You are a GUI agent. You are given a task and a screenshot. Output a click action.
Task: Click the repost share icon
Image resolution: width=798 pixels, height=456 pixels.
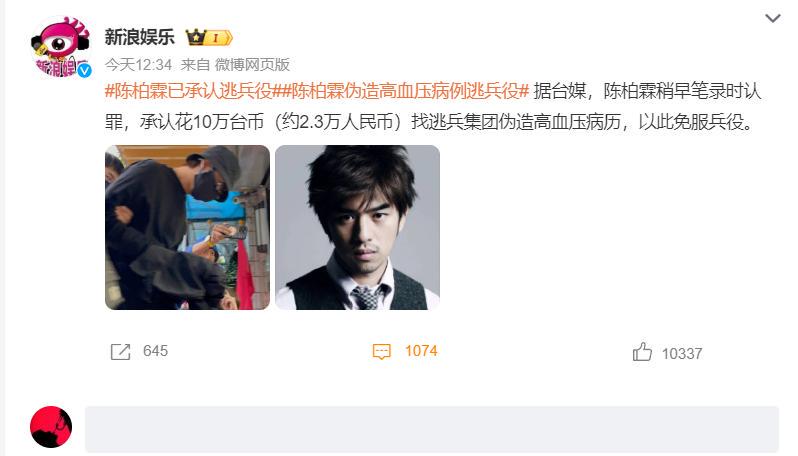[x=121, y=352]
